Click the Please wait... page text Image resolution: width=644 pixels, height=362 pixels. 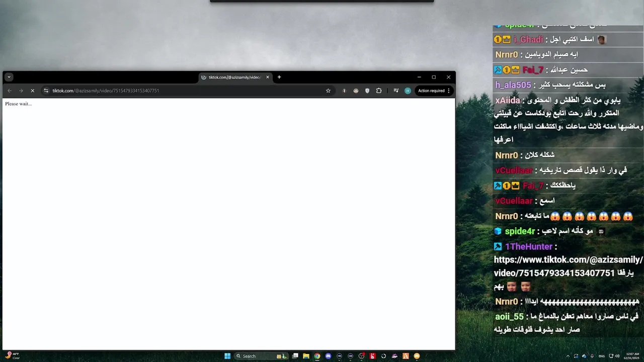(x=18, y=104)
